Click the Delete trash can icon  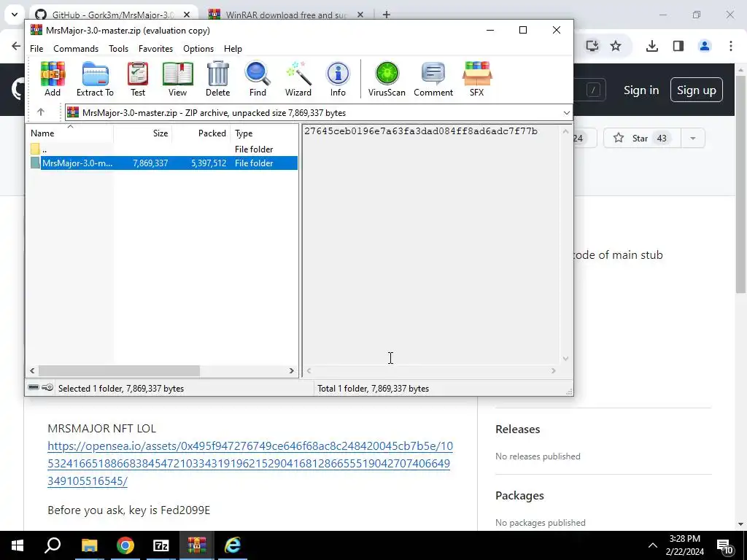tap(217, 79)
